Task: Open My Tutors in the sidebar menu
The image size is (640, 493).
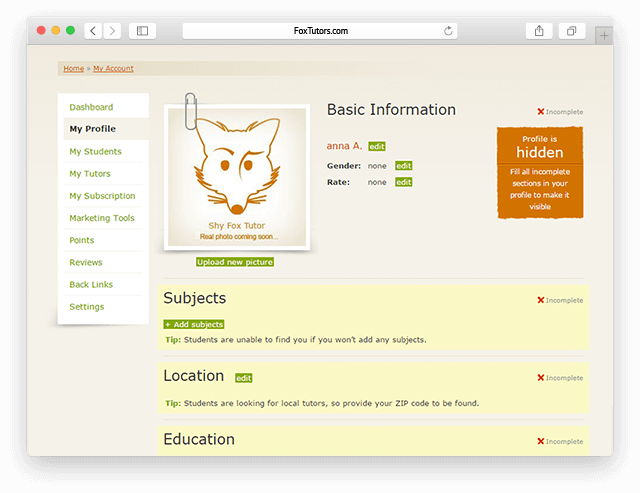Action: 90,174
